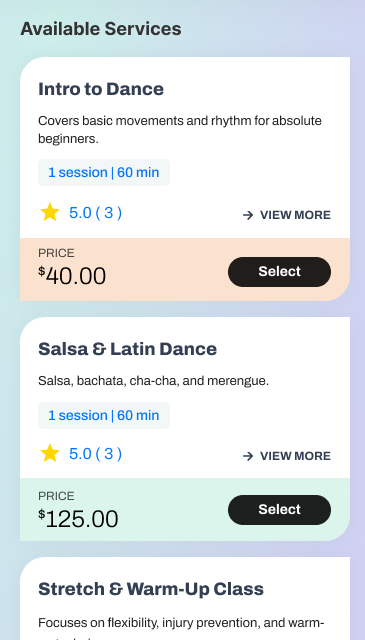Image resolution: width=365 pixels, height=640 pixels.
Task: Click the Salsa, bachata, cha-cha description text
Action: click(x=154, y=381)
